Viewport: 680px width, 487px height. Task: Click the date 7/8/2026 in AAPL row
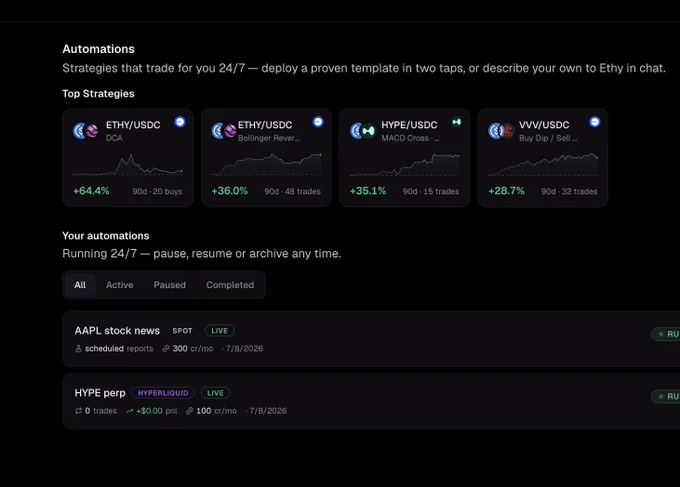click(x=244, y=349)
